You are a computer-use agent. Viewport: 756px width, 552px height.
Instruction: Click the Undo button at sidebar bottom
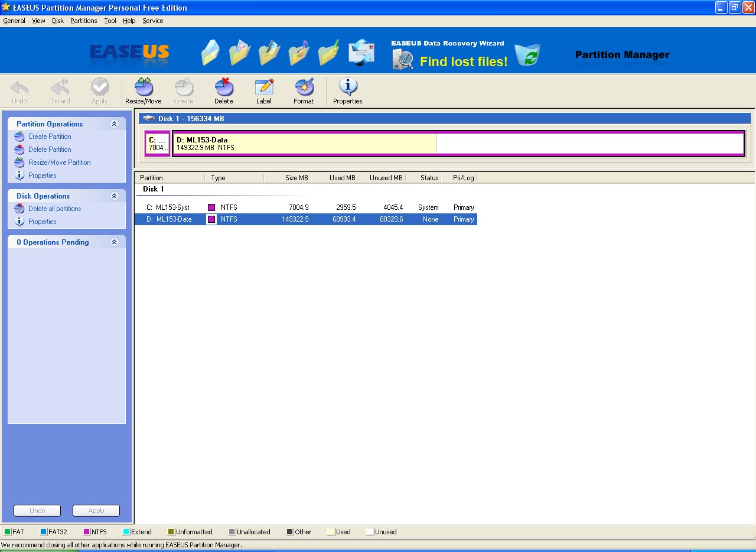click(37, 511)
